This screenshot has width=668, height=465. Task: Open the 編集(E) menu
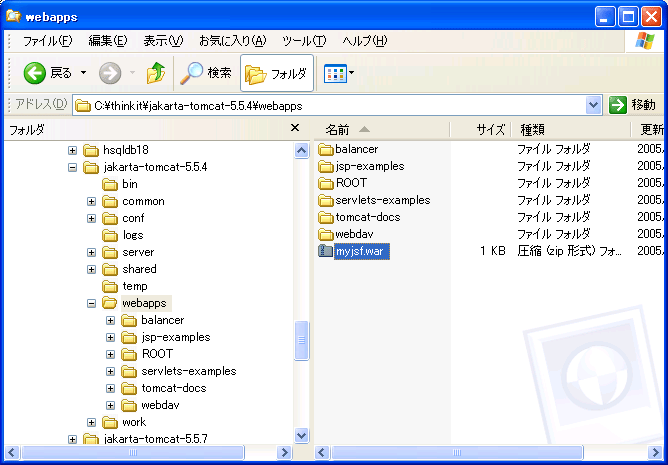[108, 41]
